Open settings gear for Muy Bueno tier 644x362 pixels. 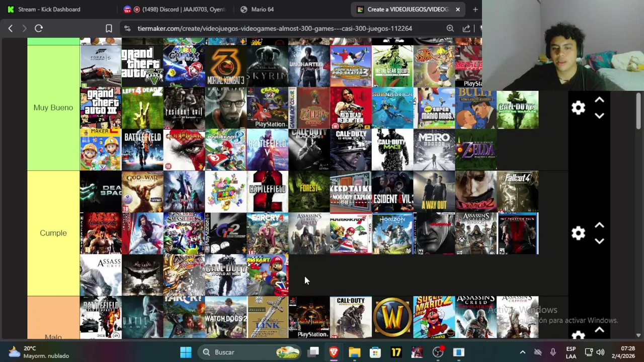[x=578, y=108]
